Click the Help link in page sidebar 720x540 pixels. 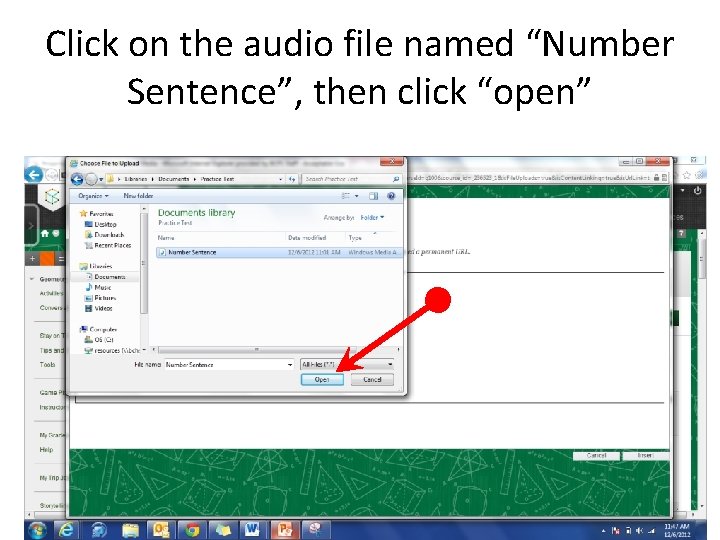point(46,450)
